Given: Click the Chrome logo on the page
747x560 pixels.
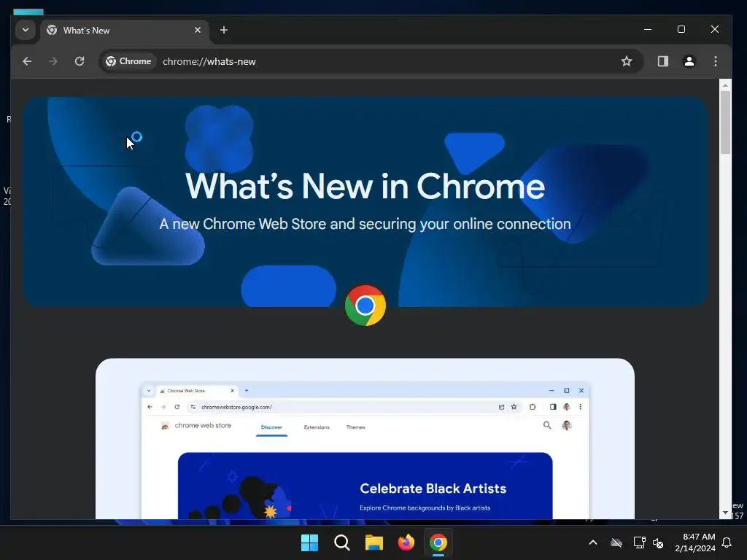Looking at the screenshot, I should [x=365, y=306].
